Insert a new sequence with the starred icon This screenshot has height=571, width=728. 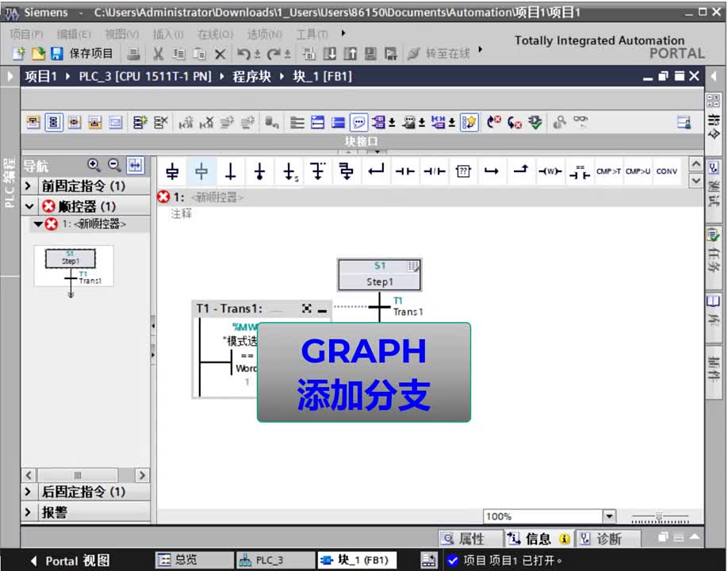[140, 123]
